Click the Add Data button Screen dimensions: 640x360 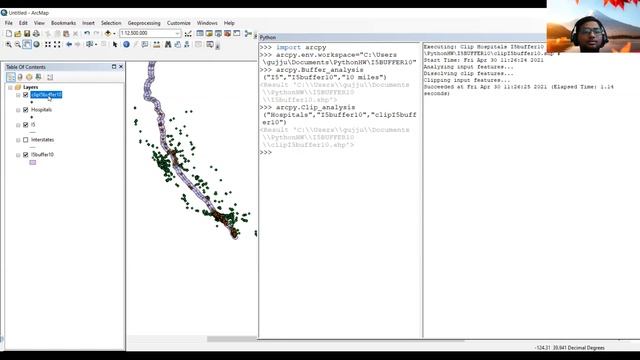tap(108, 33)
